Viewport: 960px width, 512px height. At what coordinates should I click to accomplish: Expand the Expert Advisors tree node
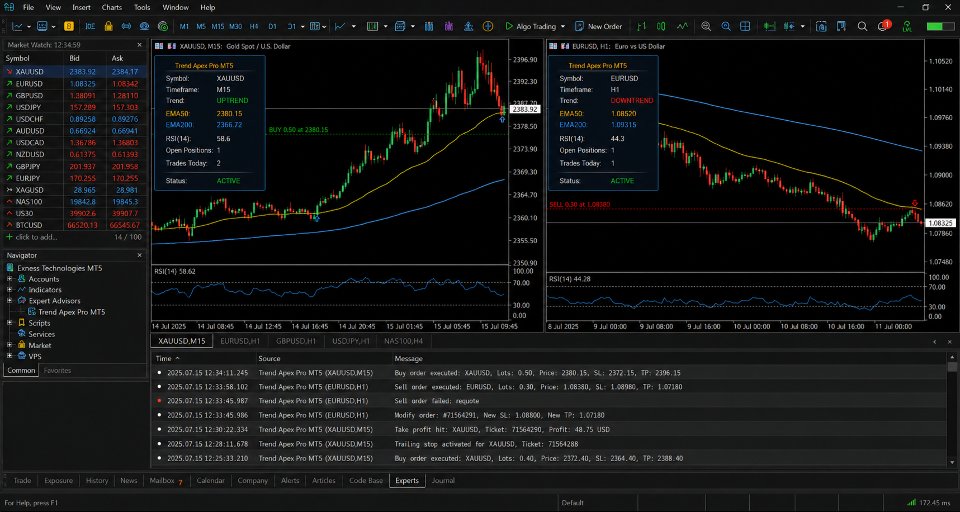tap(10, 301)
